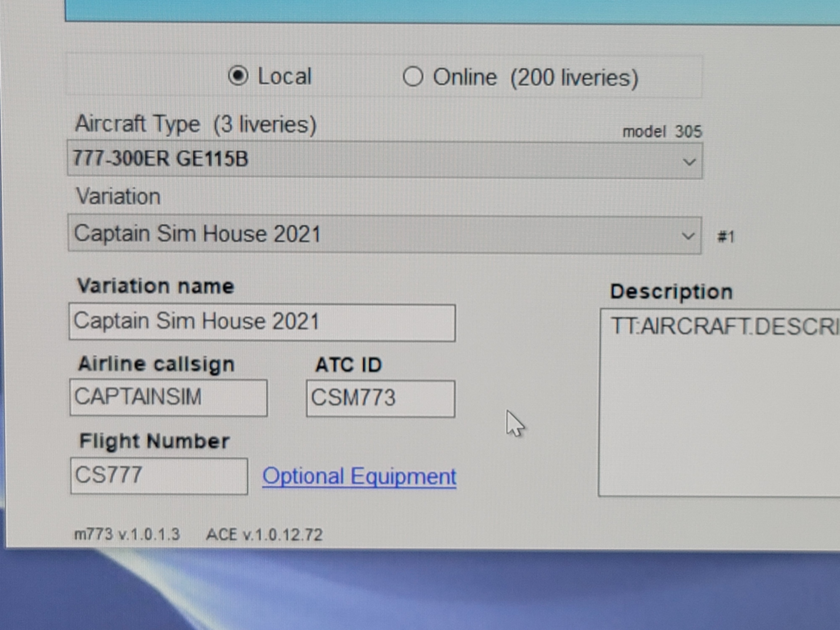
Task: Click the '#1' variation index label
Action: coord(726,237)
